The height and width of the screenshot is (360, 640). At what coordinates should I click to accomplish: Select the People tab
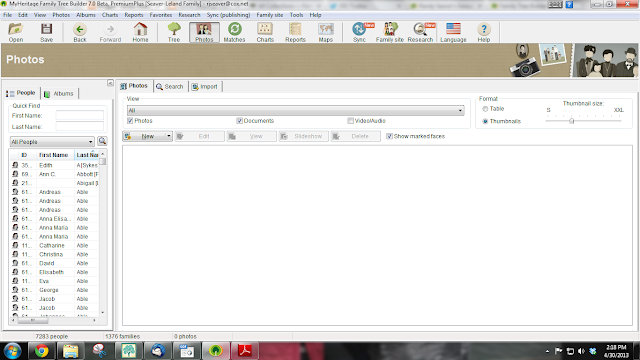click(21, 93)
